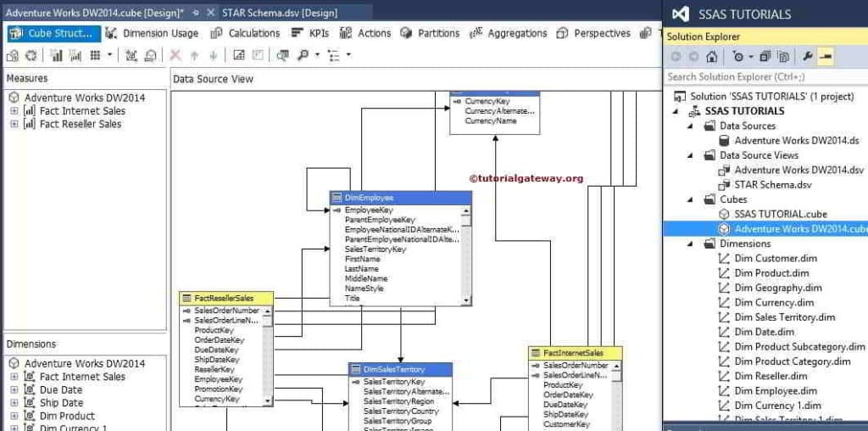Select STAR Schema.dsv in Solution Explorer
This screenshot has width=868, height=431.
[773, 184]
